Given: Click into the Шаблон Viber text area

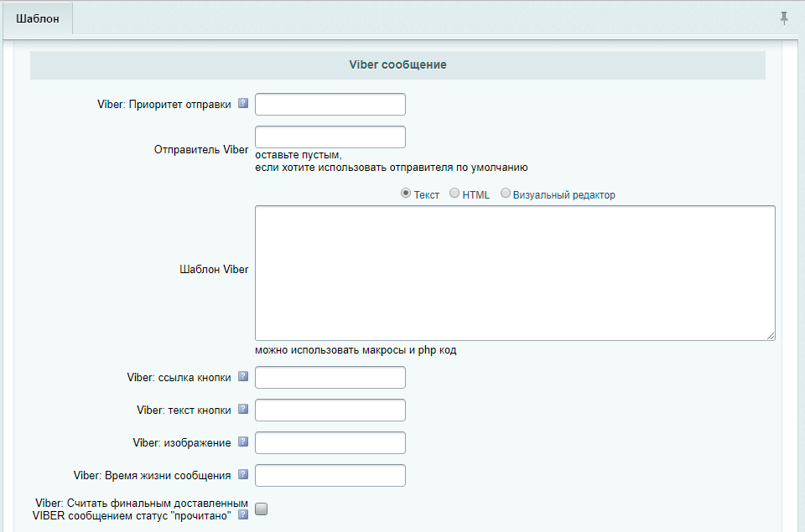Looking at the screenshot, I should [x=515, y=273].
